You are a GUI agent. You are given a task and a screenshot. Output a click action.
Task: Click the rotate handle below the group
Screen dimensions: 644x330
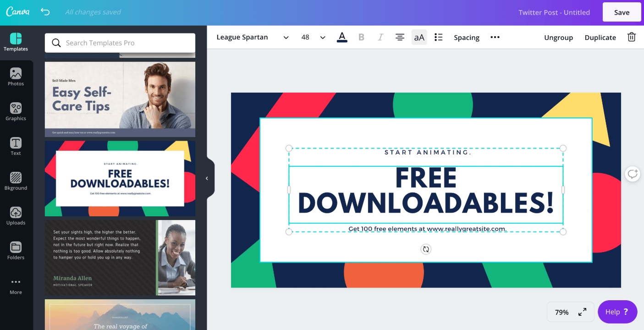426,249
